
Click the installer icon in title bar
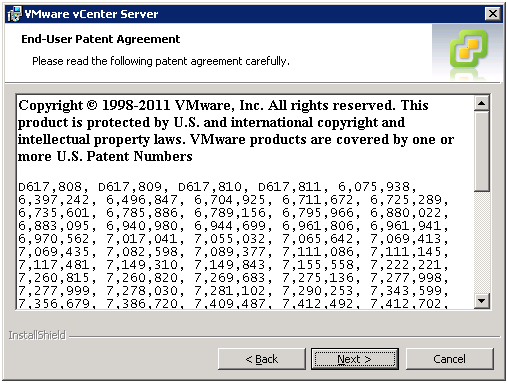coord(14,14)
